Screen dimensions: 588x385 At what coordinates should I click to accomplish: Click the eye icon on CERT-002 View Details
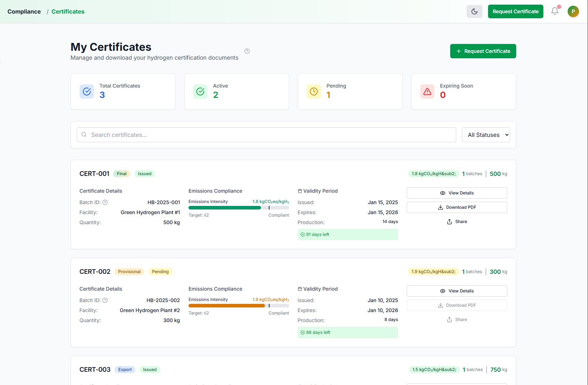pos(442,291)
